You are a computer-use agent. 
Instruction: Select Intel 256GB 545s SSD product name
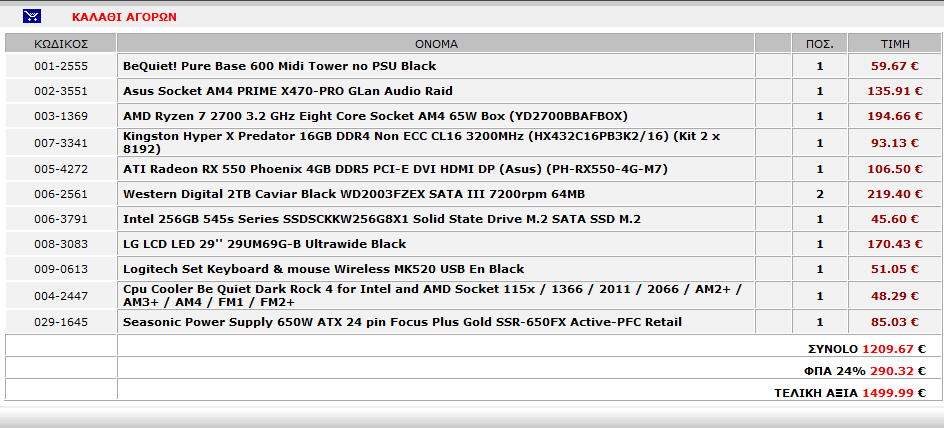[x=382, y=220]
